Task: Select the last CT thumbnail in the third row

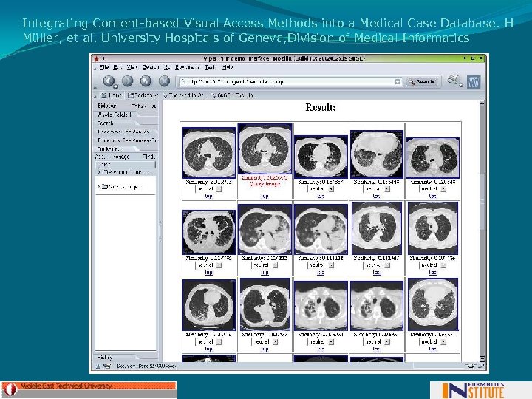Action: (x=432, y=304)
